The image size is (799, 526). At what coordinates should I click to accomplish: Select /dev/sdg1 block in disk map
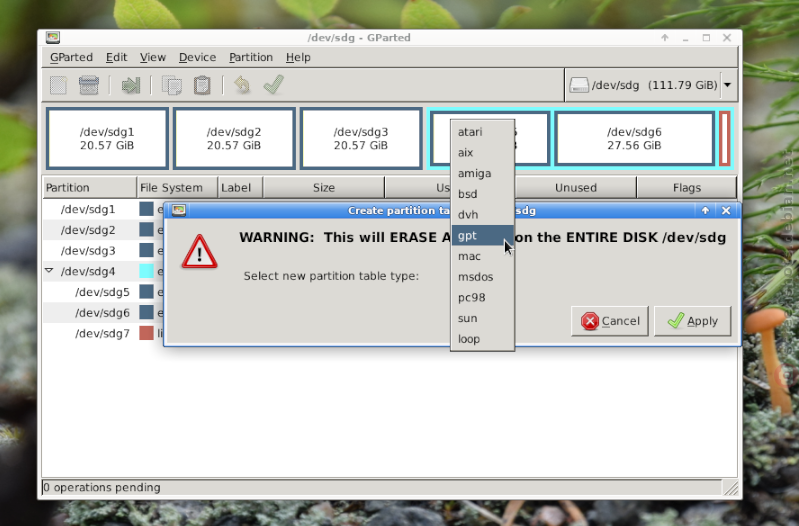click(107, 139)
